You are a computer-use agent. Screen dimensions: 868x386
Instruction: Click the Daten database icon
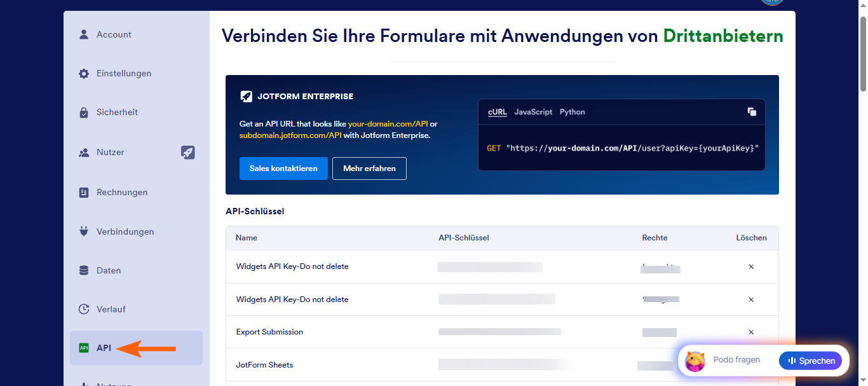click(84, 270)
